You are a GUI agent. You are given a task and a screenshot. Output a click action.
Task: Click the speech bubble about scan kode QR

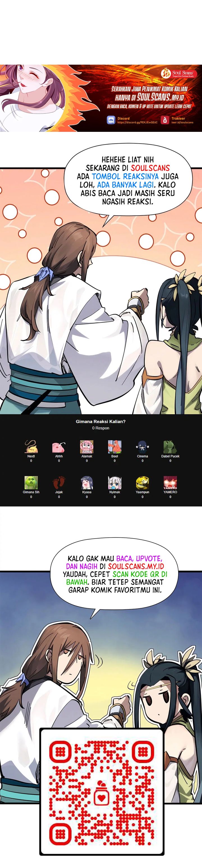(115, 574)
